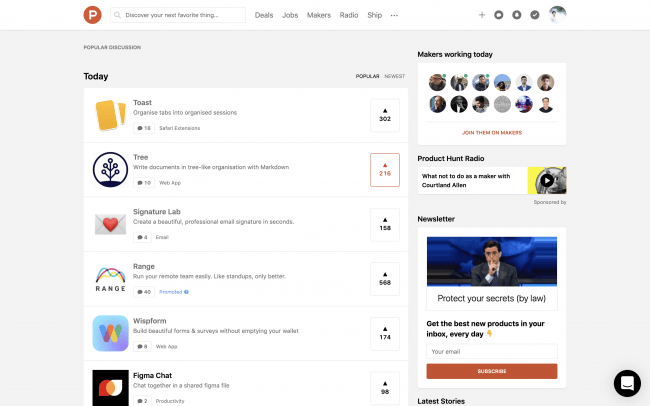Image resolution: width=650 pixels, height=406 pixels.
Task: Upvote Signature Lab with 158 votes
Action: (x=385, y=224)
